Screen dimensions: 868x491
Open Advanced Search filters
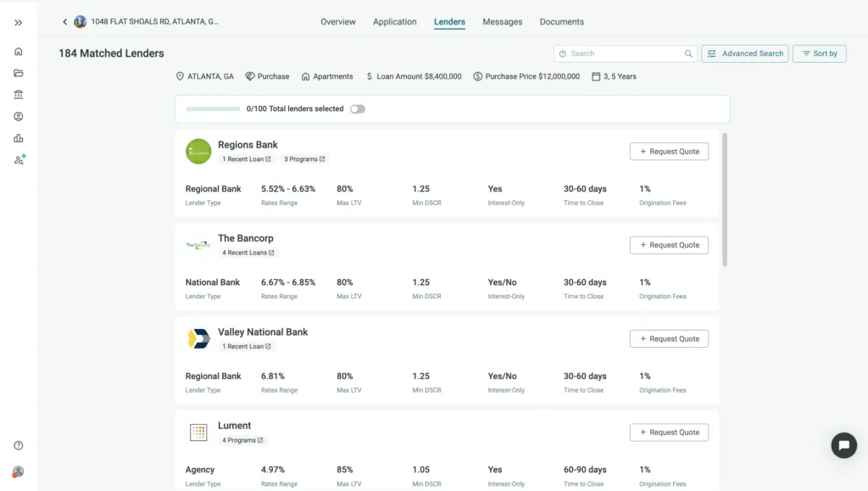point(744,53)
